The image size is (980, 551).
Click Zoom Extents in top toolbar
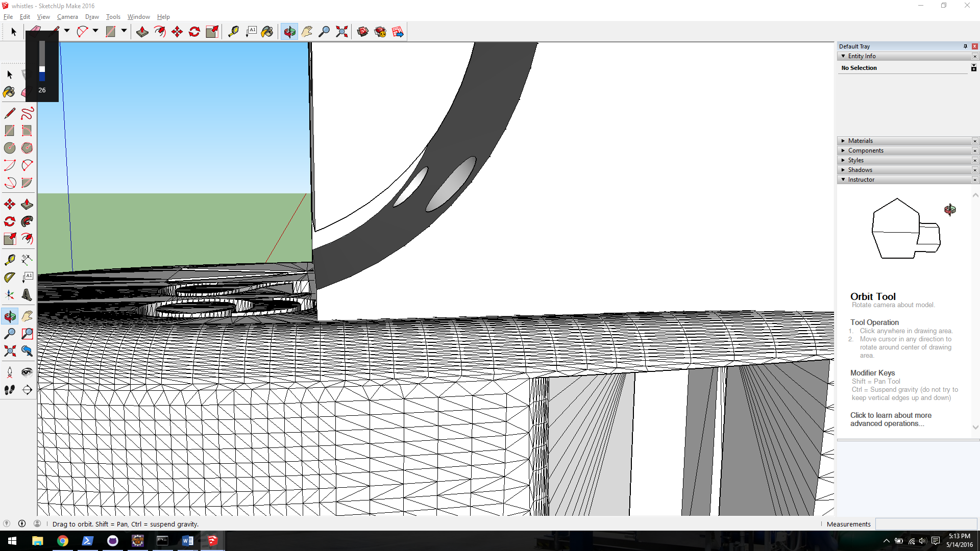pos(341,32)
